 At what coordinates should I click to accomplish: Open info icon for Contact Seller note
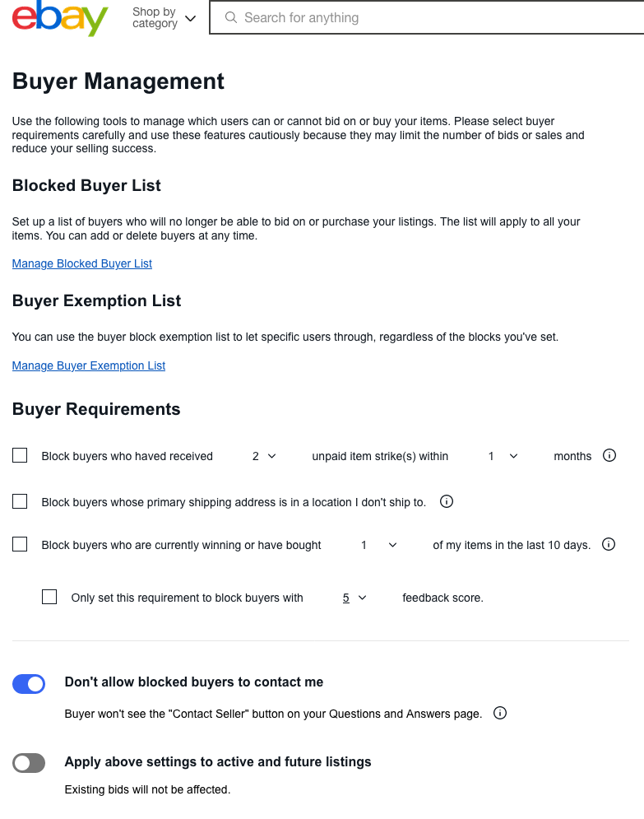coord(500,713)
